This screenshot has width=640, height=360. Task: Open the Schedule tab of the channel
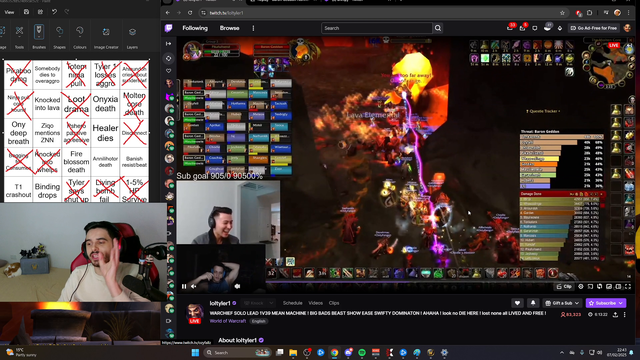[x=293, y=303]
